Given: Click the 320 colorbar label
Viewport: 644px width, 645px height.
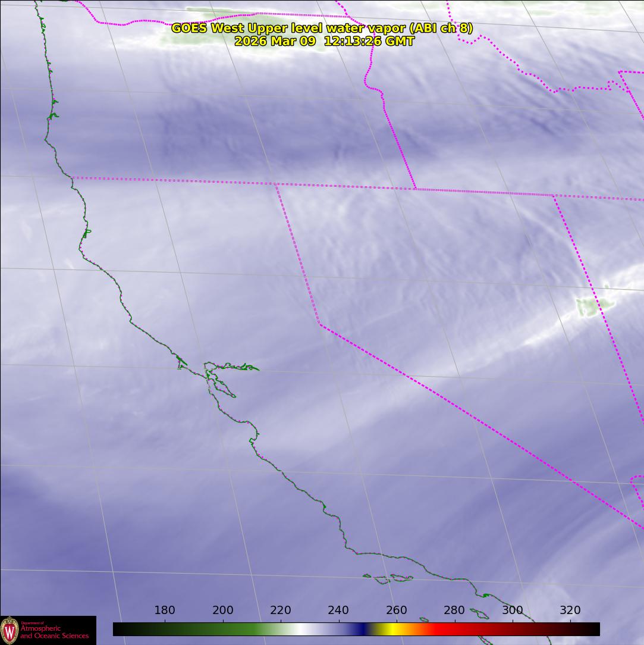Looking at the screenshot, I should [x=570, y=610].
